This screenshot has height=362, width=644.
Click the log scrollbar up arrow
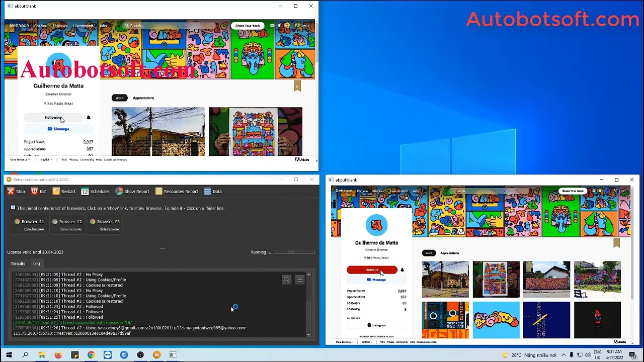click(308, 274)
